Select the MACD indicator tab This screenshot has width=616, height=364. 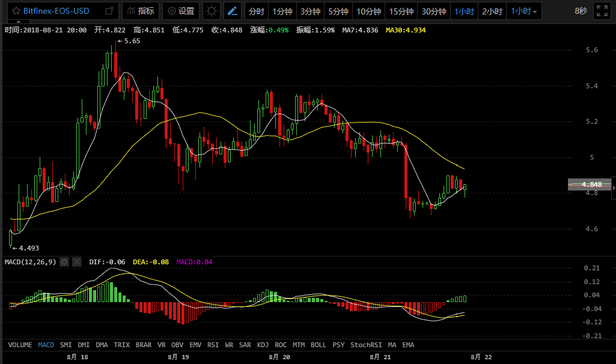tap(46, 345)
